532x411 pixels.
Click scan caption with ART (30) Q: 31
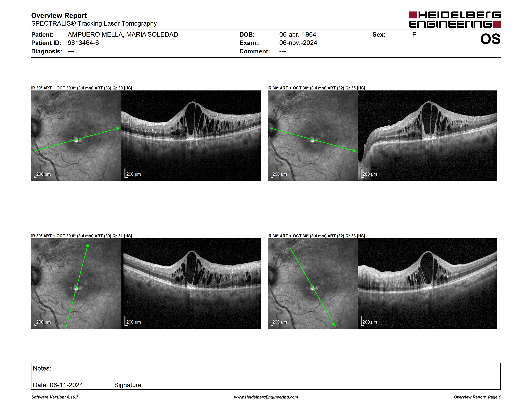82,236
